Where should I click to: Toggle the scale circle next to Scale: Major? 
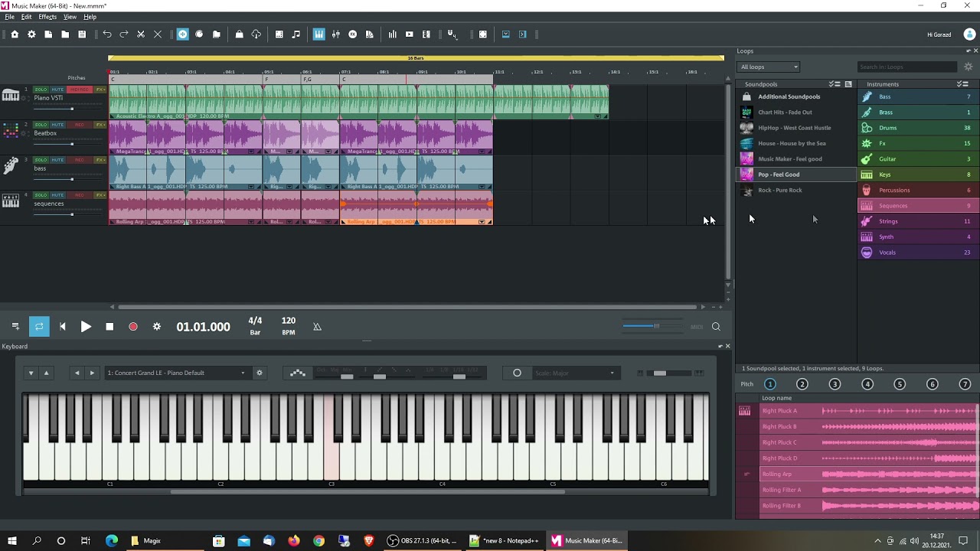tap(517, 373)
